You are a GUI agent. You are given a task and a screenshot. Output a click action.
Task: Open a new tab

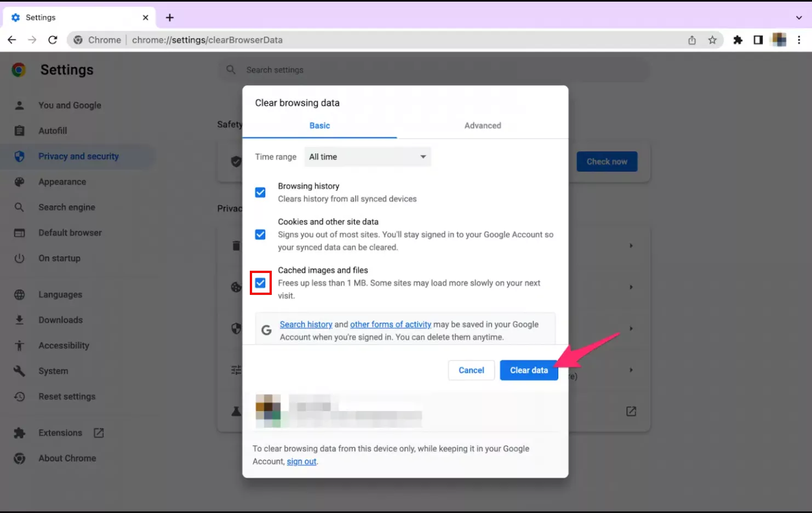click(x=170, y=18)
